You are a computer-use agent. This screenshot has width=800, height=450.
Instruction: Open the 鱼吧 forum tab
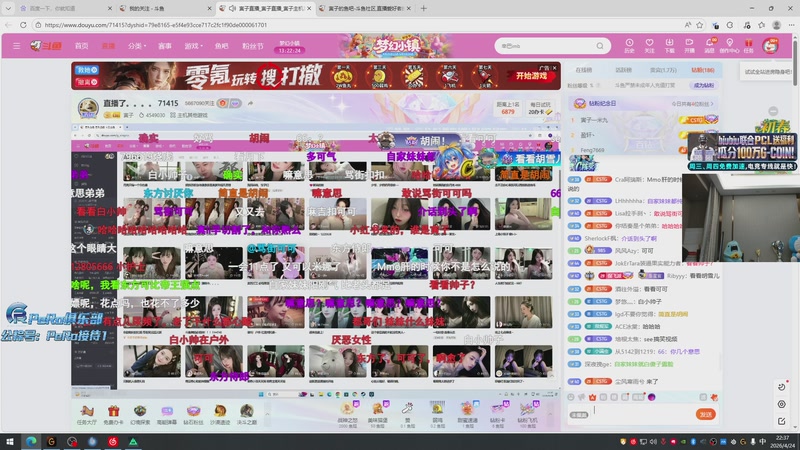click(221, 46)
